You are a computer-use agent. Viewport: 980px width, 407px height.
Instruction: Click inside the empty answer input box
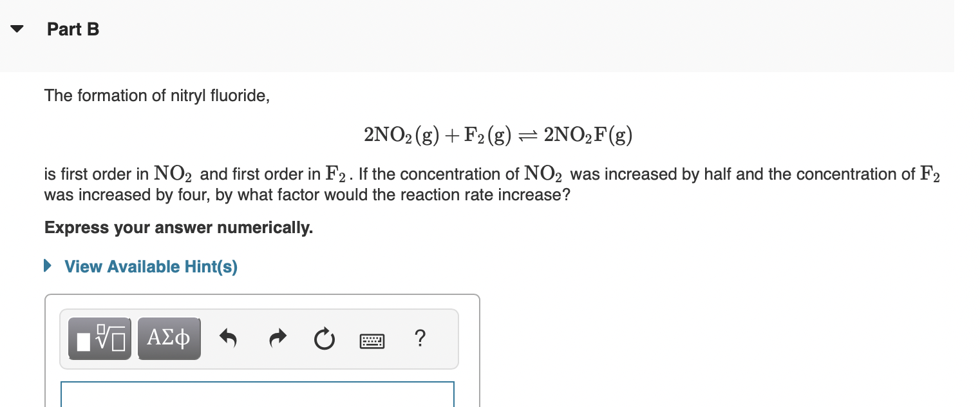[x=258, y=394]
